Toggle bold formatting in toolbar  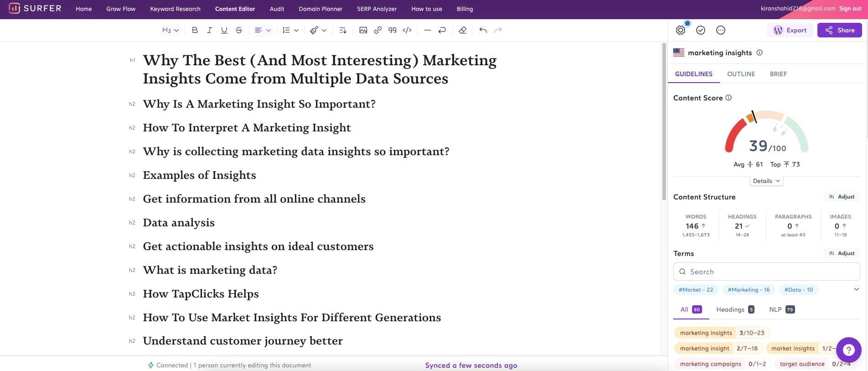(x=195, y=30)
